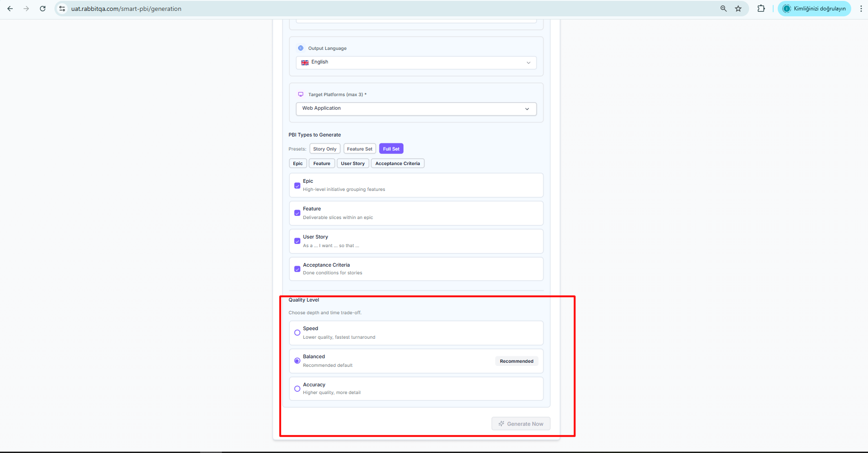The height and width of the screenshot is (453, 868).
Task: Uncheck the Epic checkbox
Action: click(297, 185)
